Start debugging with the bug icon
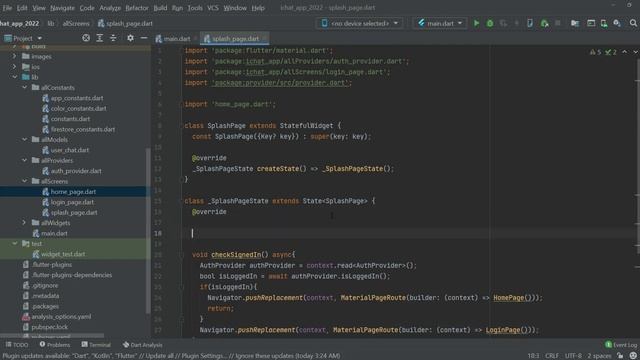This screenshot has width=640, height=360. coord(490,23)
